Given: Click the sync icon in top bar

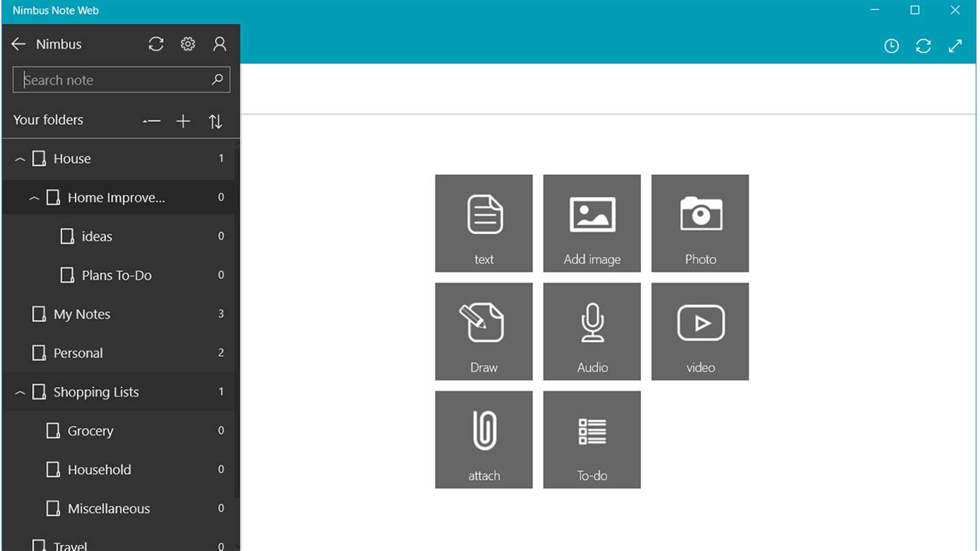Looking at the screenshot, I should coord(924,46).
